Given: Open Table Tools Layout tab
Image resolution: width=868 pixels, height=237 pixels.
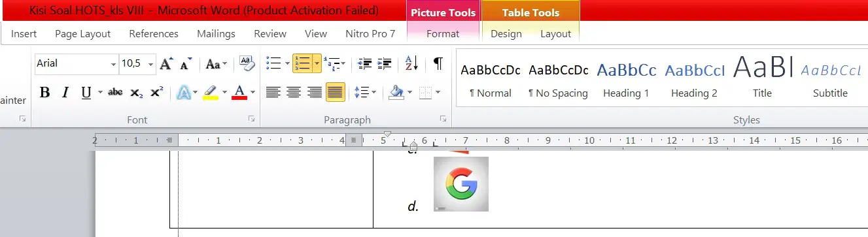Looking at the screenshot, I should click(555, 34).
